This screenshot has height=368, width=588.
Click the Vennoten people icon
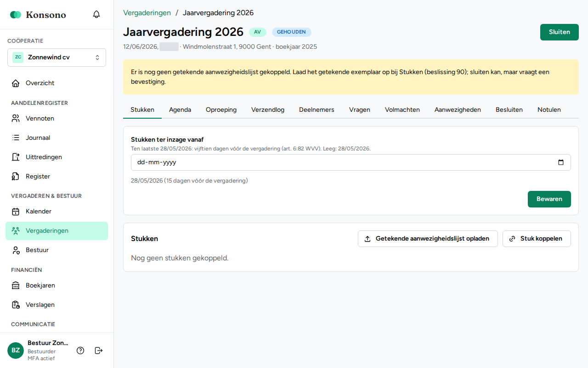[x=16, y=119]
